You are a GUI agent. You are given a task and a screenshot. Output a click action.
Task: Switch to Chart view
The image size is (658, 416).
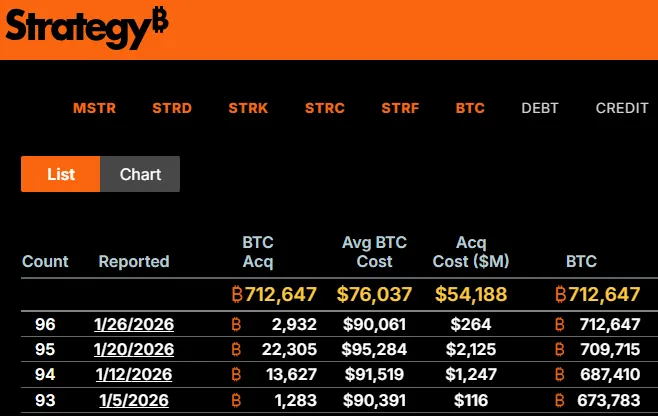140,174
